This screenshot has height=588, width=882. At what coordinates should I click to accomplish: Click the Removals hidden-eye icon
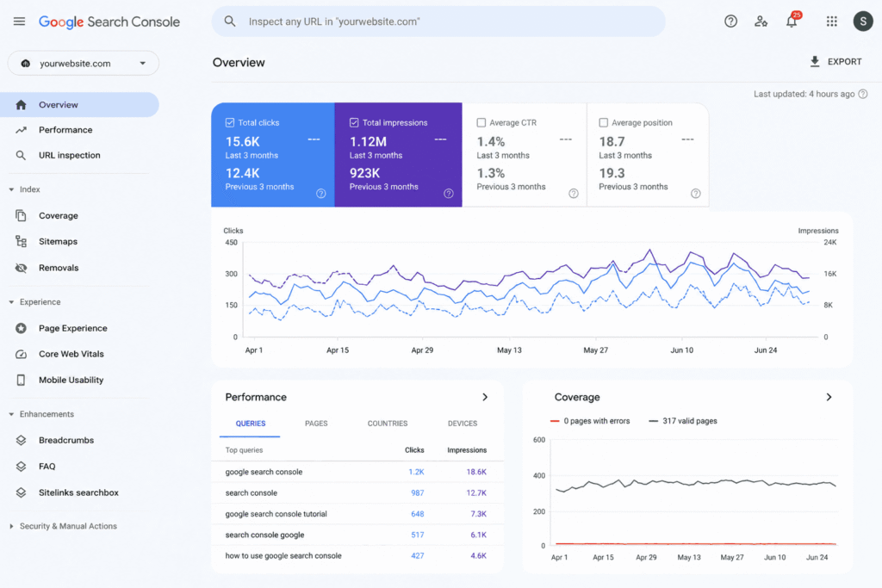coord(21,268)
